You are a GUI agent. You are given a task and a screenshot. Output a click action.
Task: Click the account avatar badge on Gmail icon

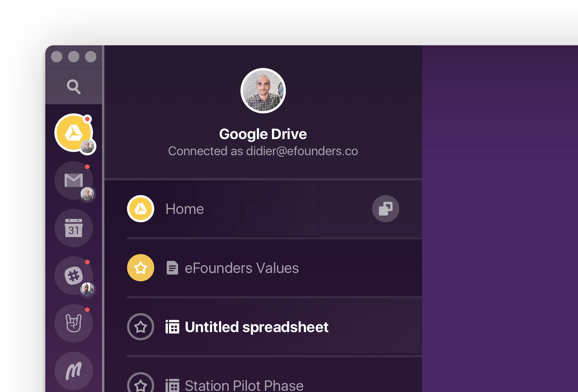tap(87, 194)
